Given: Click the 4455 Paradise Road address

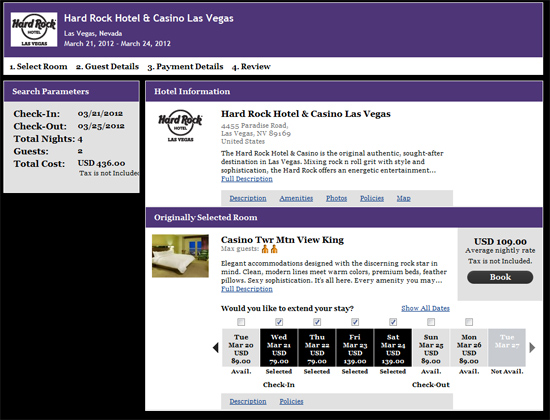Looking at the screenshot, I should tap(255, 125).
